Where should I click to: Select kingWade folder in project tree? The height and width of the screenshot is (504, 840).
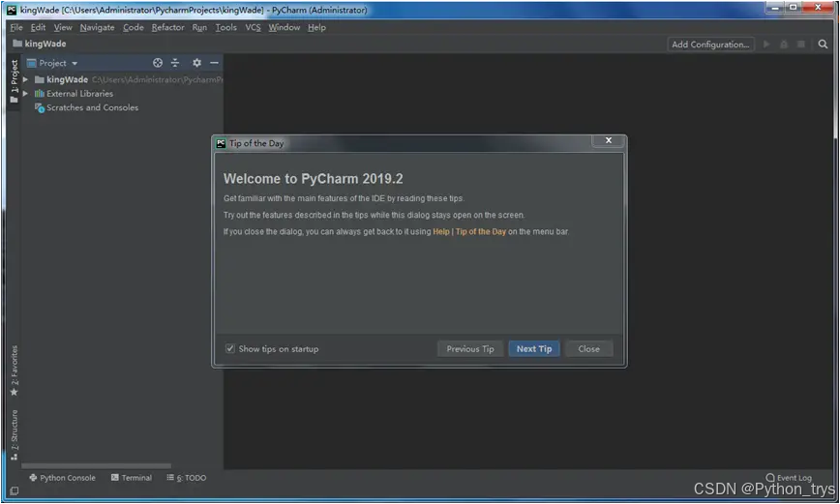pos(67,79)
